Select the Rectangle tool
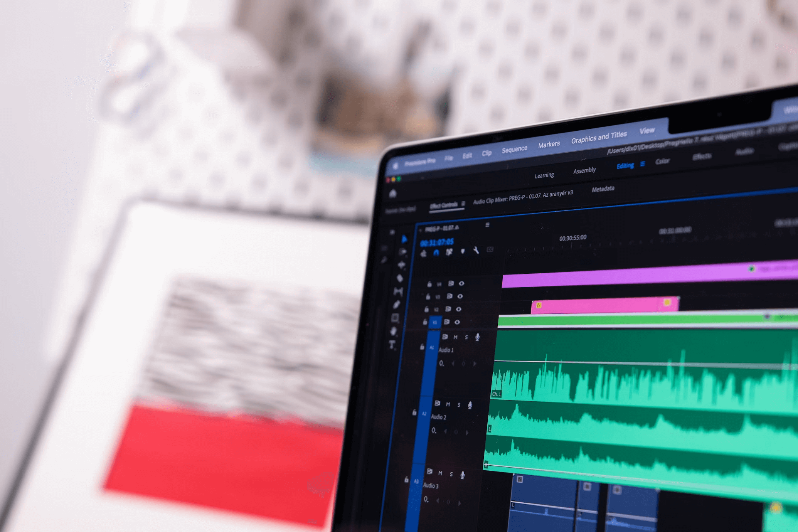This screenshot has height=532, width=798. [395, 318]
